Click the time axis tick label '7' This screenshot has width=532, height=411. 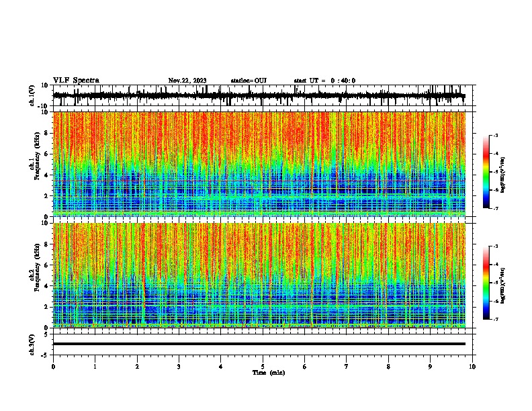pyautogui.click(x=347, y=367)
